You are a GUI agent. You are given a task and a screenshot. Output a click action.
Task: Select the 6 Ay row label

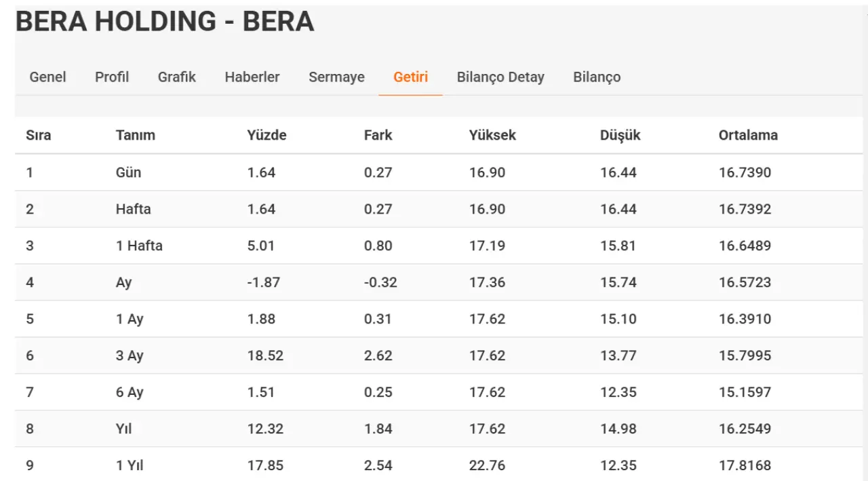tap(130, 392)
